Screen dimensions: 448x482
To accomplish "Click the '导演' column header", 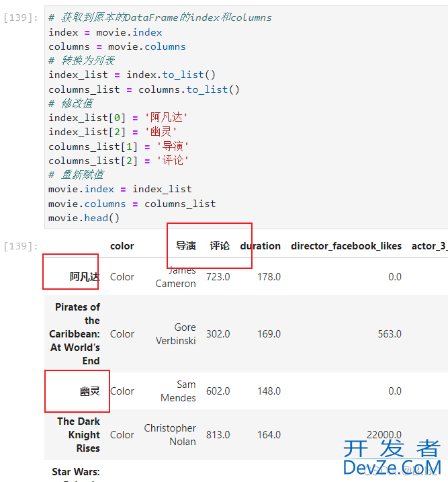I will coord(186,246).
